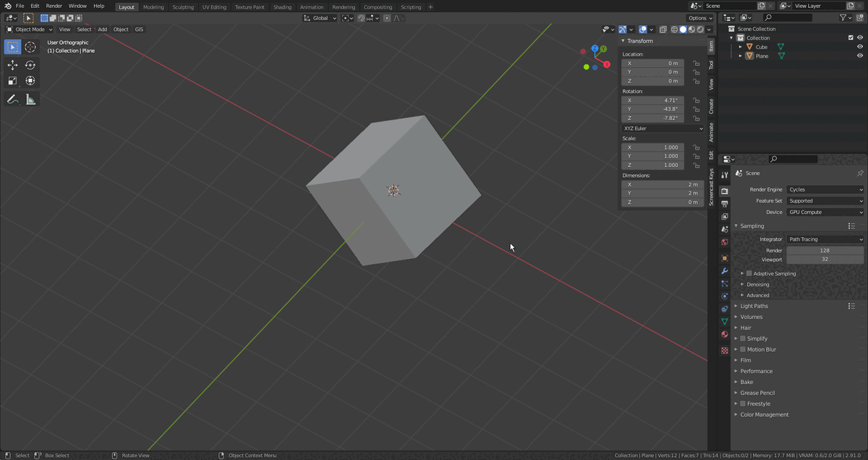Choose the Move tool

click(x=13, y=65)
